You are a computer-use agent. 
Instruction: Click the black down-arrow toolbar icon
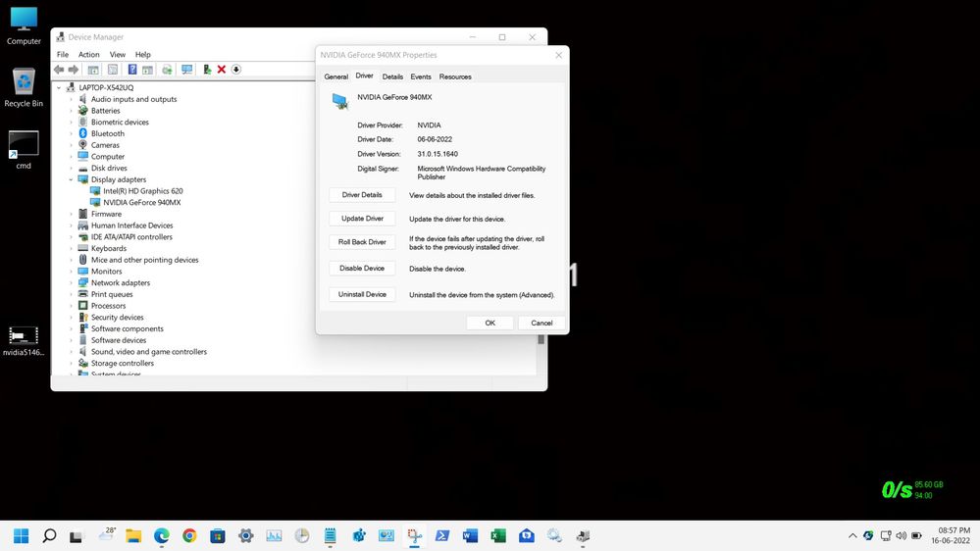[236, 70]
